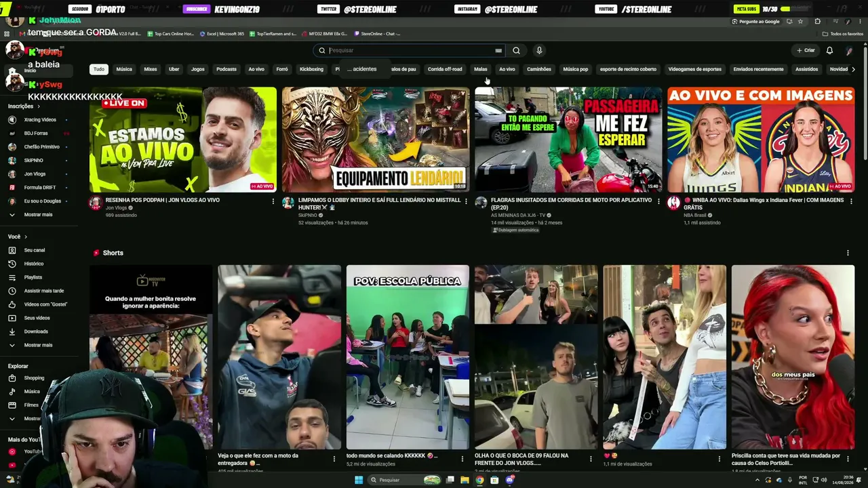Image resolution: width=868 pixels, height=488 pixels.
Task: Open Downloads in the sidebar
Action: (x=36, y=331)
